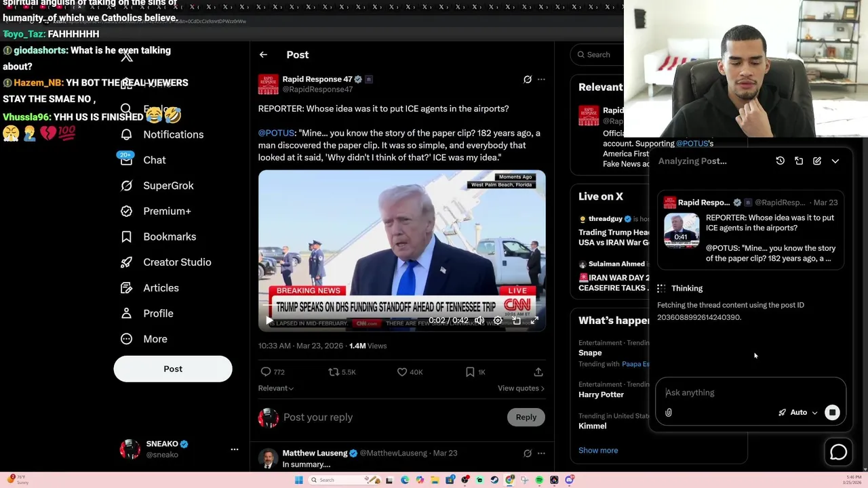Click the SNEAKO account avatar
This screenshot has width=868, height=488.
point(130,449)
